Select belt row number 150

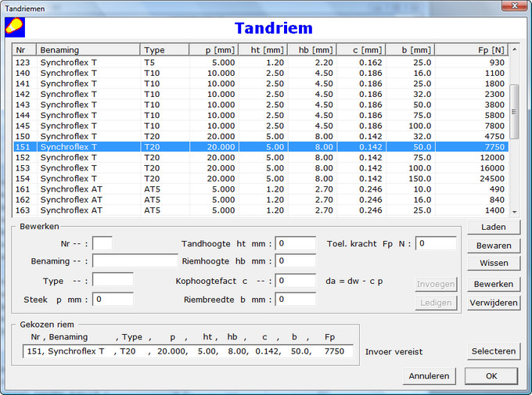tap(261, 136)
